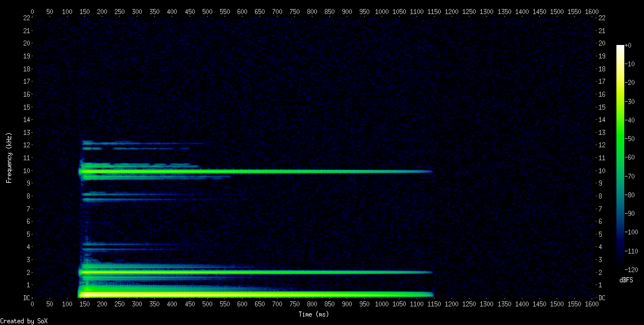Screen dimensions: 644x325
Task: Click "150" on the top time axis
Action: [x=84, y=11]
